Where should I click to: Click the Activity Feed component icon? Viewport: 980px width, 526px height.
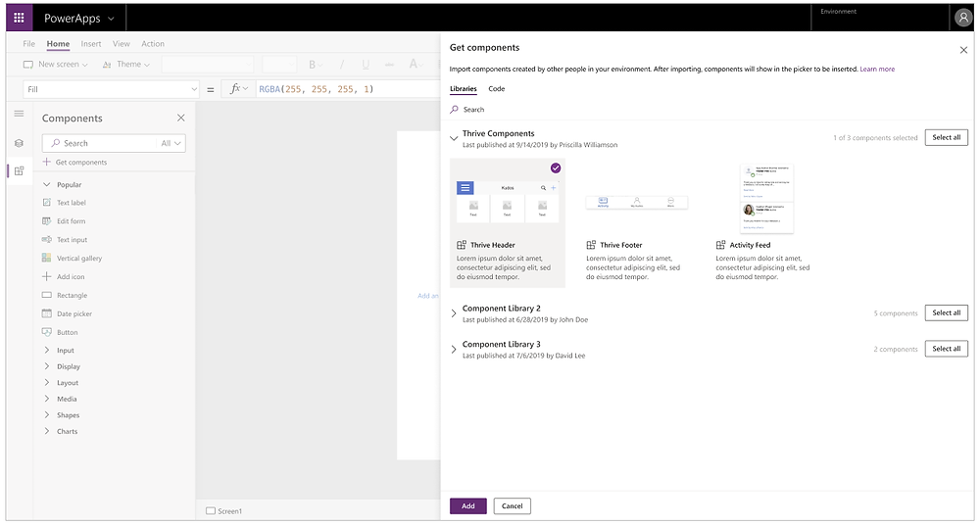tap(720, 245)
